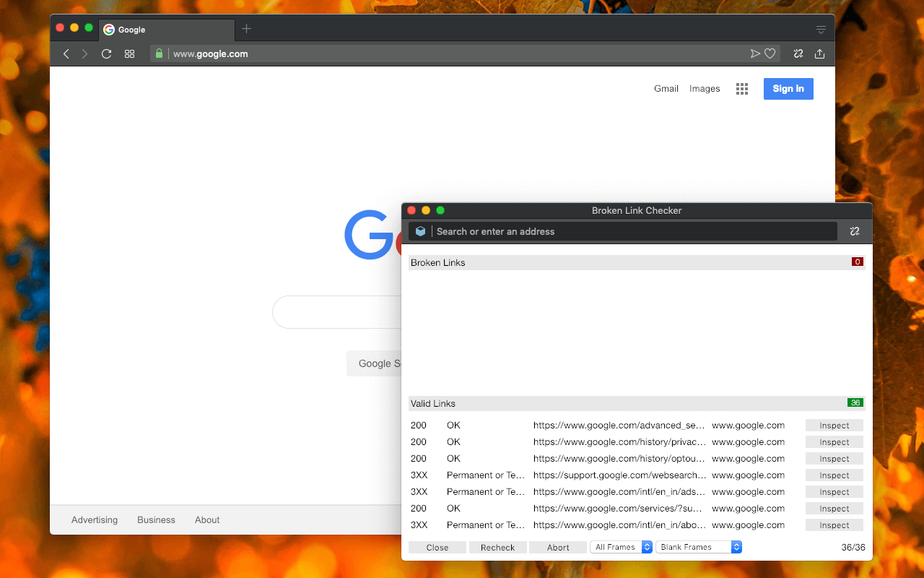Expand the All Frames dropdown
The width and height of the screenshot is (924, 578).
click(621, 547)
